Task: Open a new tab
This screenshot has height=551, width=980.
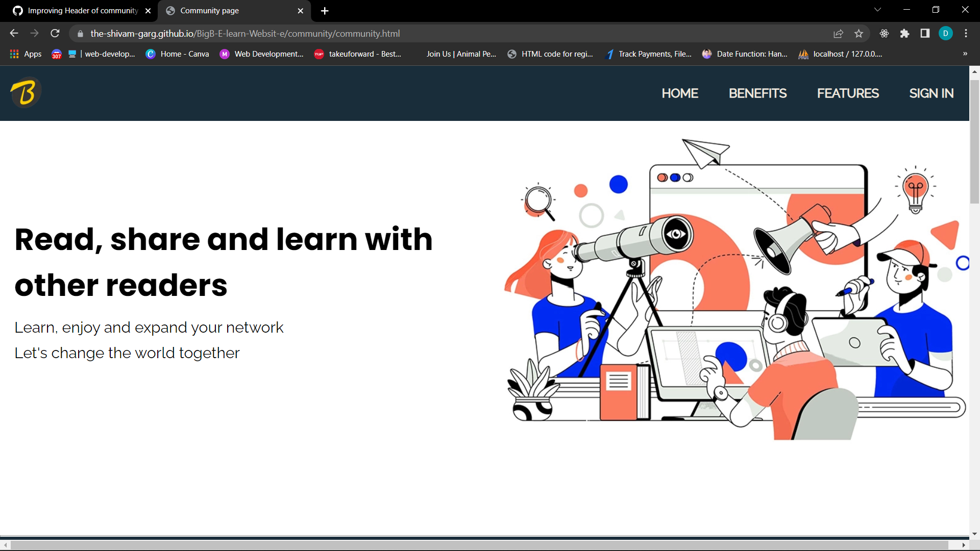Action: (x=325, y=11)
